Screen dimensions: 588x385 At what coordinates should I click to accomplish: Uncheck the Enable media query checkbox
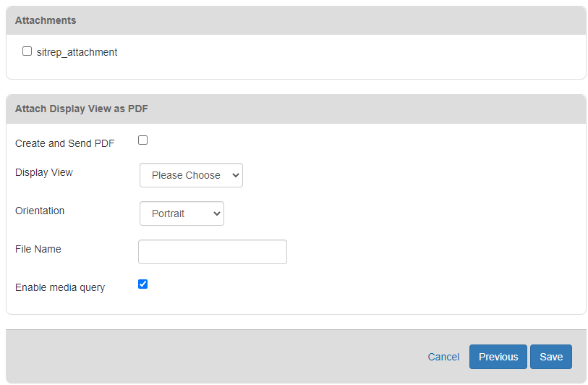tap(142, 284)
